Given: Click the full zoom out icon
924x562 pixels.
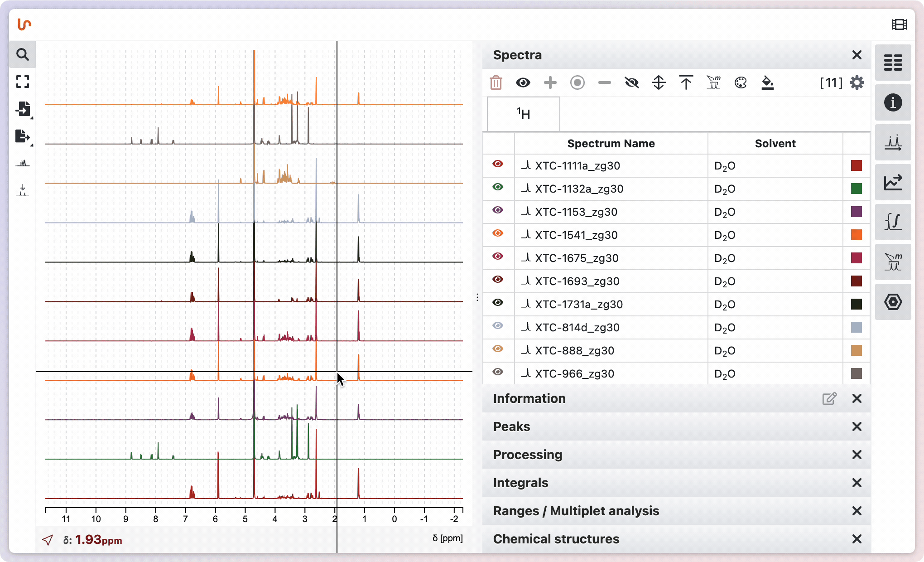Looking at the screenshot, I should point(22,82).
